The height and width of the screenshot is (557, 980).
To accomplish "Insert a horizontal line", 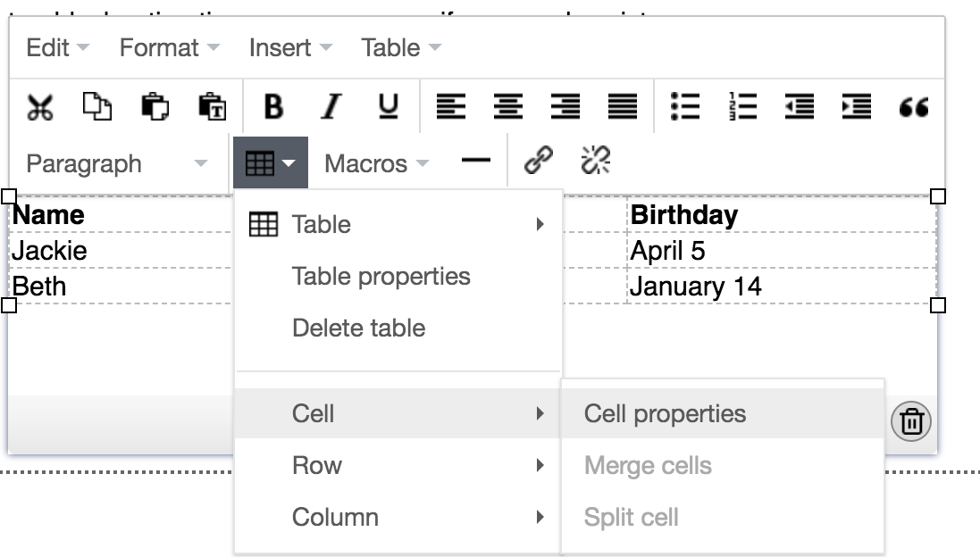I will point(478,162).
